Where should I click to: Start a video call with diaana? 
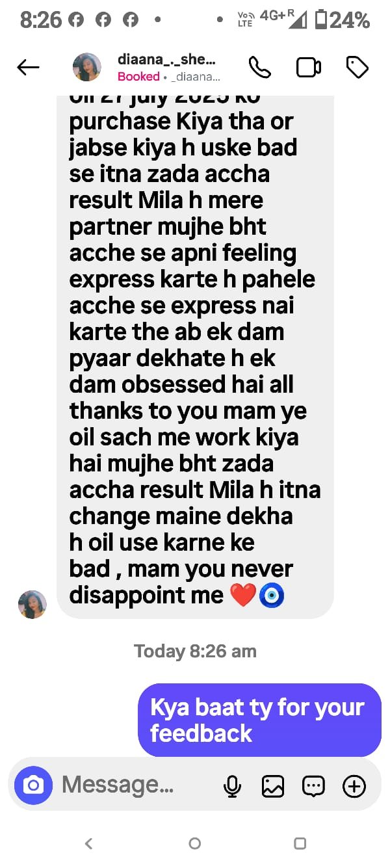point(309,68)
